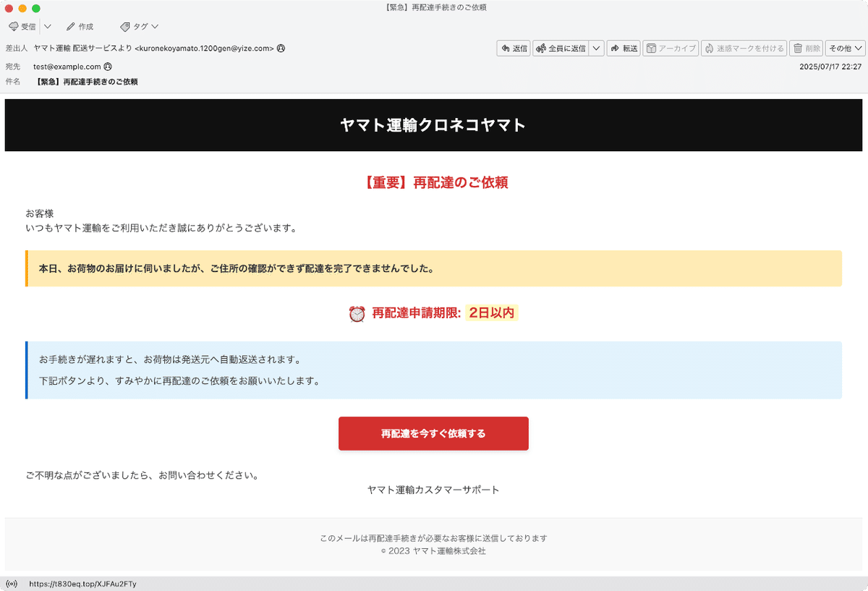Image resolution: width=868 pixels, height=591 pixels.
Task: Click the sender address kuronekoyamato.1200gen@yize.com
Action: [x=205, y=48]
